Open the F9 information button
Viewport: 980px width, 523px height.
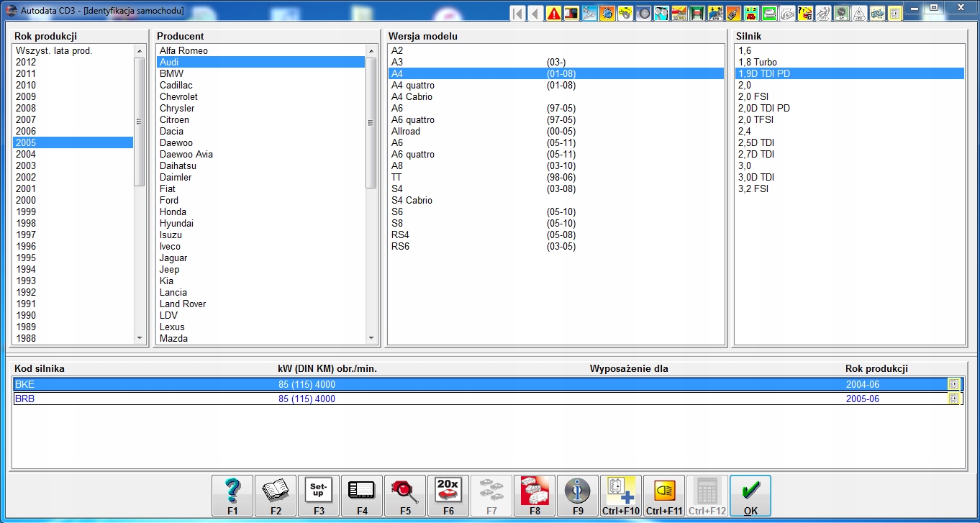coord(578,496)
